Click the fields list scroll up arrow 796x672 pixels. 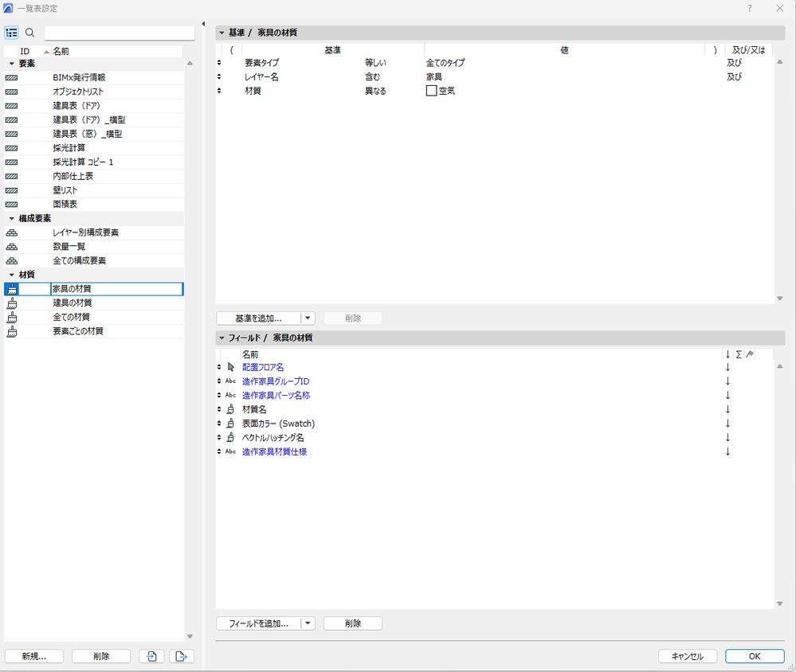coord(780,366)
